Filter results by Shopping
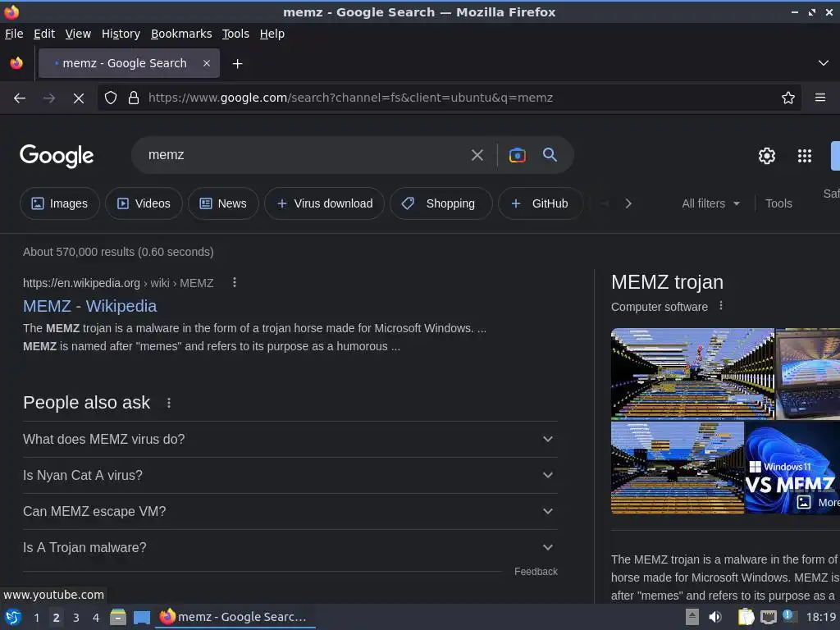The height and width of the screenshot is (630, 840). [441, 203]
